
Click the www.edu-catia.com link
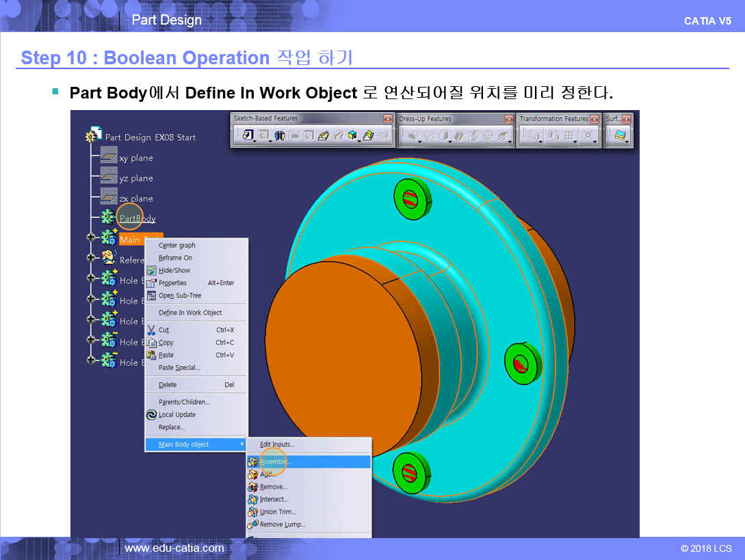click(174, 548)
